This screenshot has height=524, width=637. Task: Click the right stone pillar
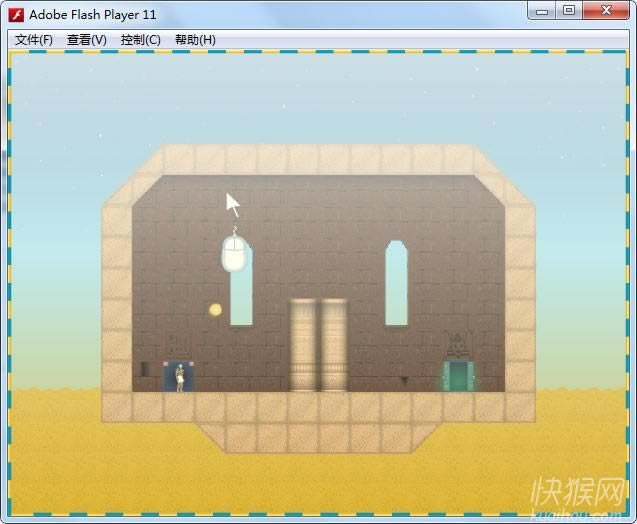coord(333,345)
